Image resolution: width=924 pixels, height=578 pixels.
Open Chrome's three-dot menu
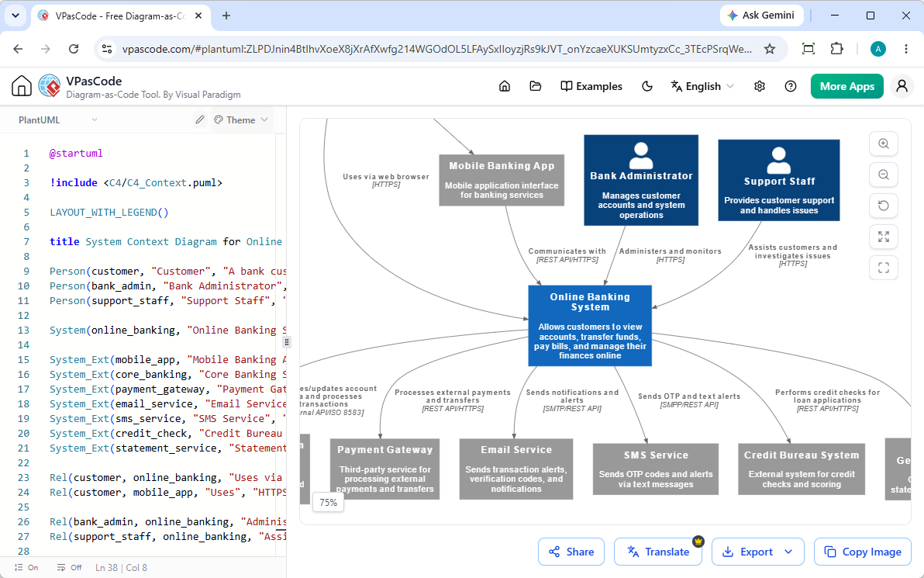pyautogui.click(x=906, y=49)
